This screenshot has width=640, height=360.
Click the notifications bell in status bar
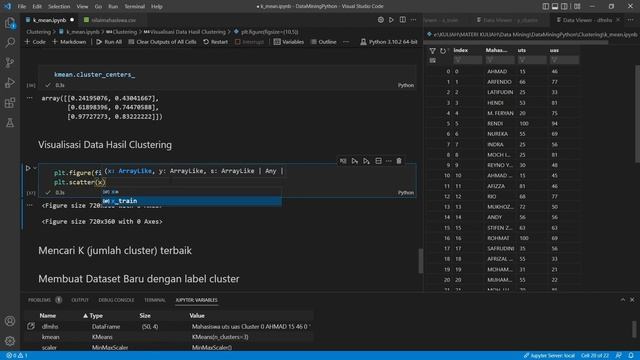[631, 356]
